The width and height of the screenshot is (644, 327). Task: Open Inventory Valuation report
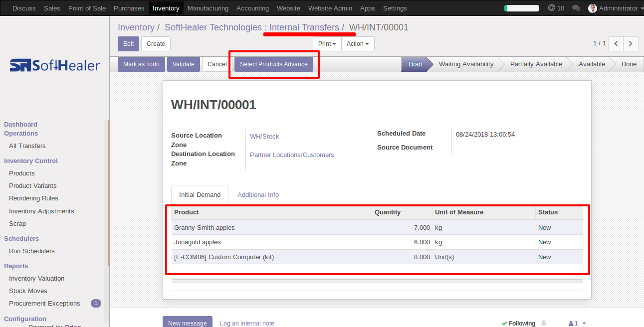click(37, 279)
